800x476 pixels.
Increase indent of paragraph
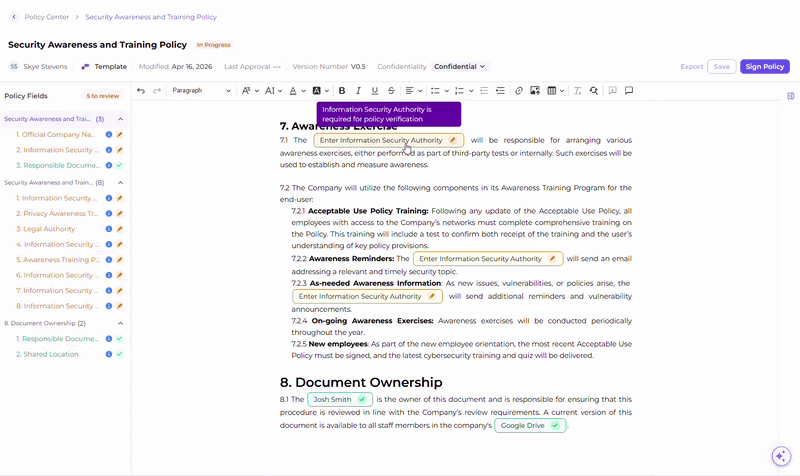(x=501, y=91)
